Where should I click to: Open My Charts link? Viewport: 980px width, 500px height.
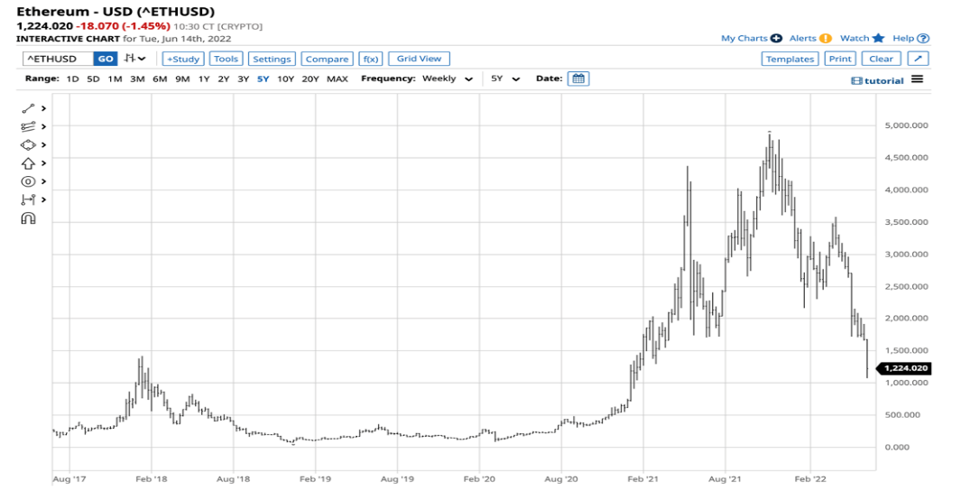point(744,38)
